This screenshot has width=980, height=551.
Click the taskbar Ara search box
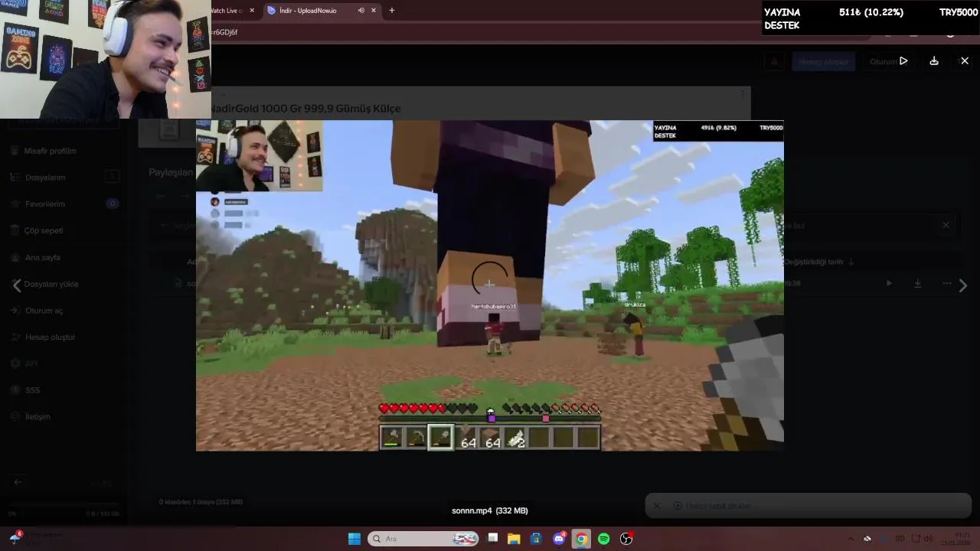[x=423, y=539]
